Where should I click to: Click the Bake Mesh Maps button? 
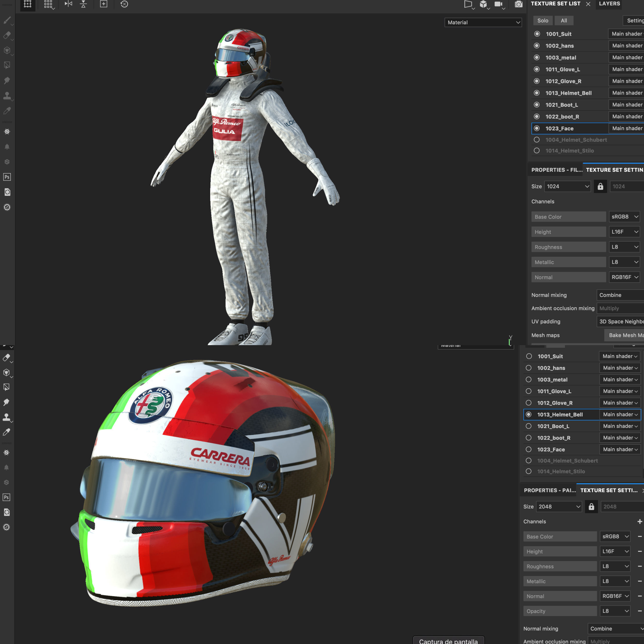pos(624,335)
